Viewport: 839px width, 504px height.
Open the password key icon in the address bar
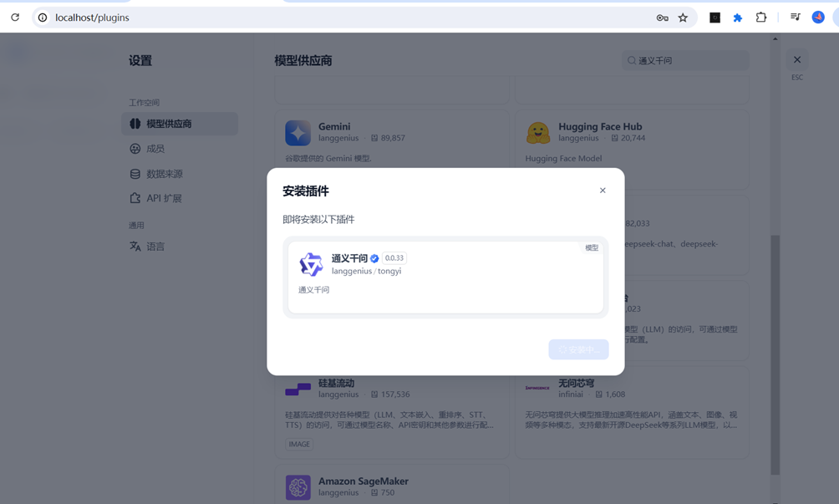[x=663, y=18]
